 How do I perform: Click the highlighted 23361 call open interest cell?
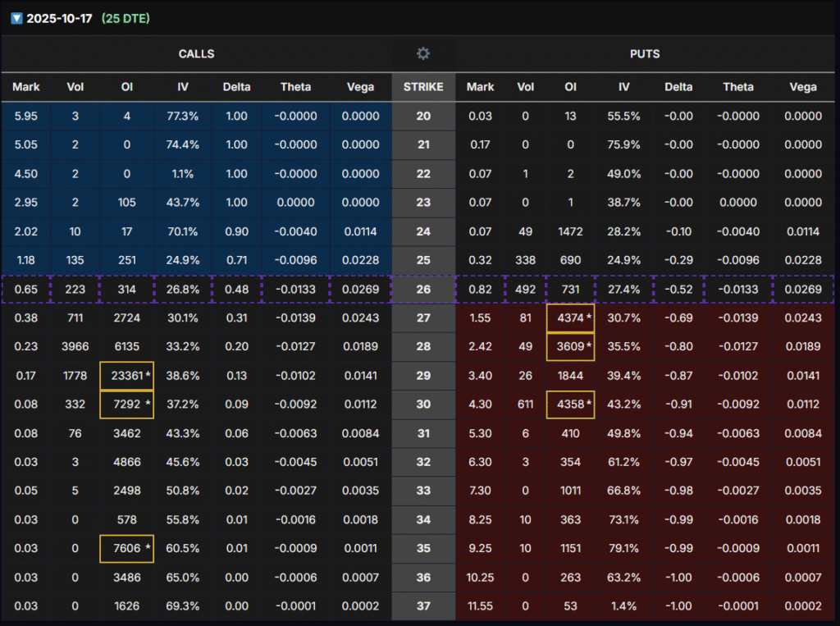coord(126,376)
